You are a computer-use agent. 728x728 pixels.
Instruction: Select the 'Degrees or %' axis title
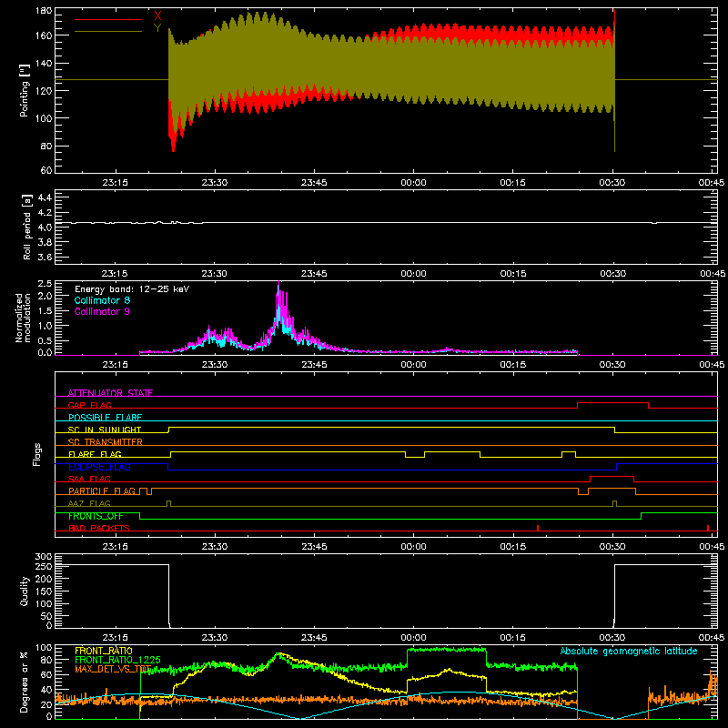click(24, 682)
